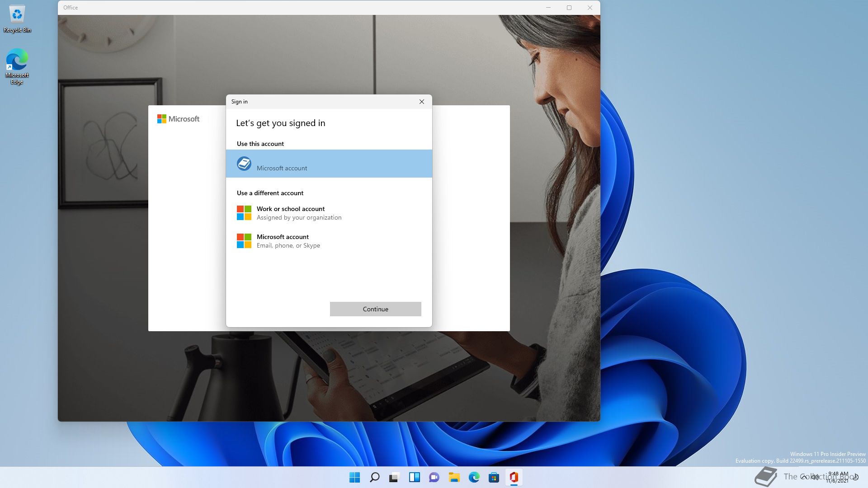Click the Continue button in Sign in dialog
Viewport: 868px width, 488px height.
[x=375, y=309]
